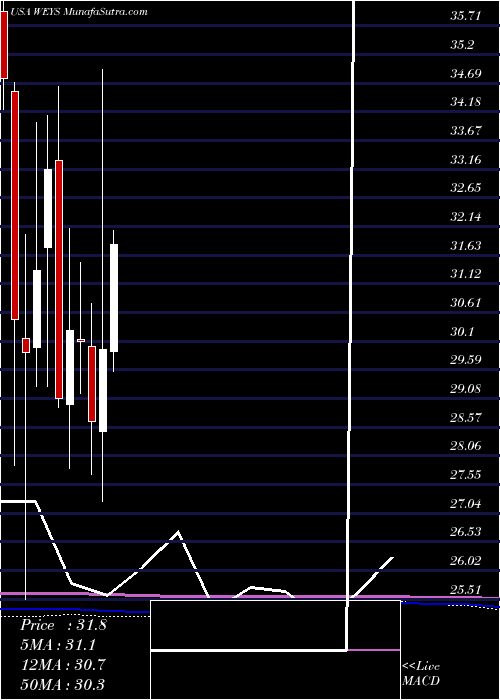500x700 pixels.
Task: Click the 25.51 price axis label
Action: coord(466,590)
